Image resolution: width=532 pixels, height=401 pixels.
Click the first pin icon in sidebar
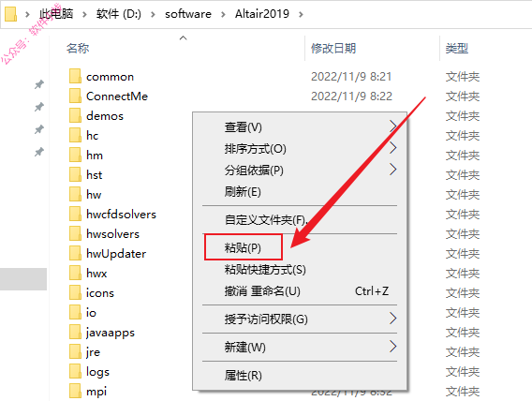[39, 84]
